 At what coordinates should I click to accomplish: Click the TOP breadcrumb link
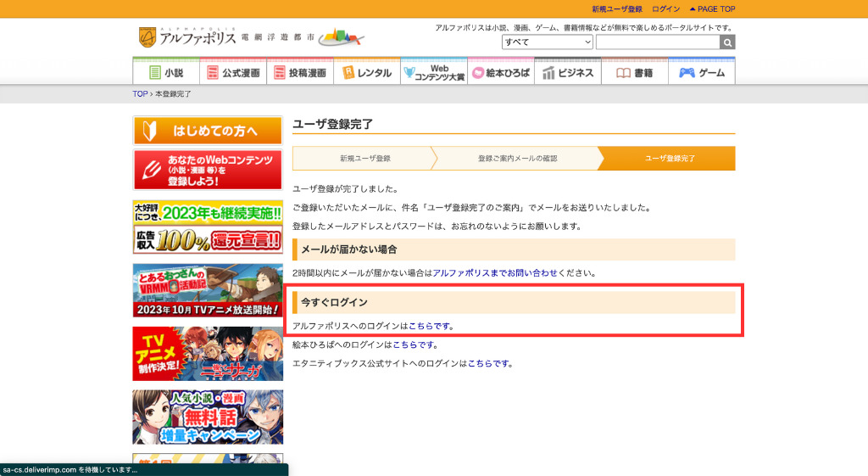(x=140, y=93)
